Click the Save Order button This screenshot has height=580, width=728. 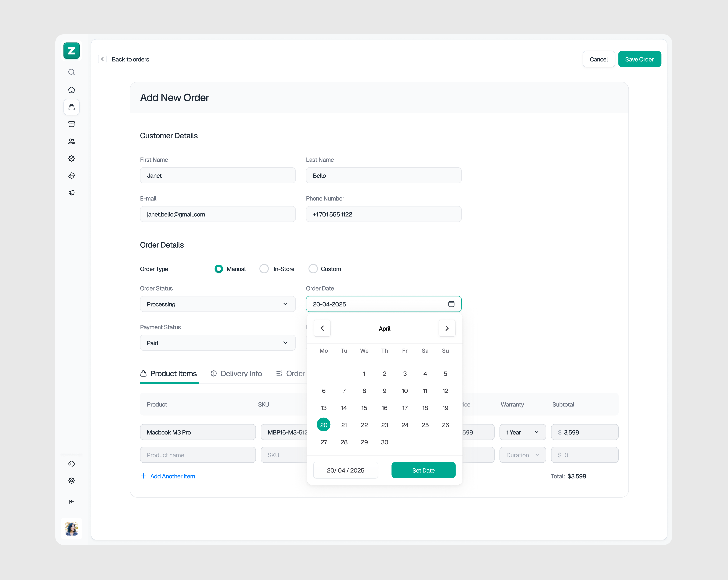click(x=639, y=59)
